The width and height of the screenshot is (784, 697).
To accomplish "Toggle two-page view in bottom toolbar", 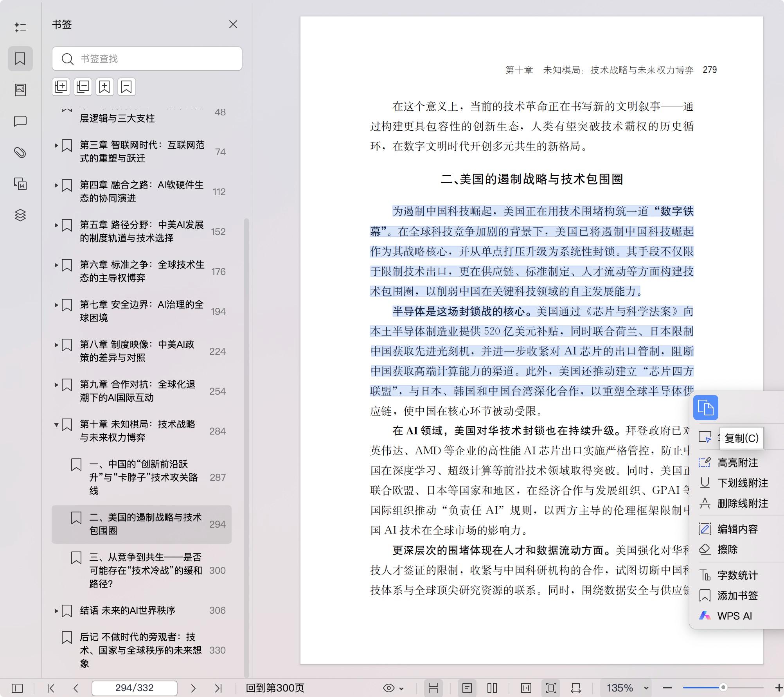I will pos(492,688).
